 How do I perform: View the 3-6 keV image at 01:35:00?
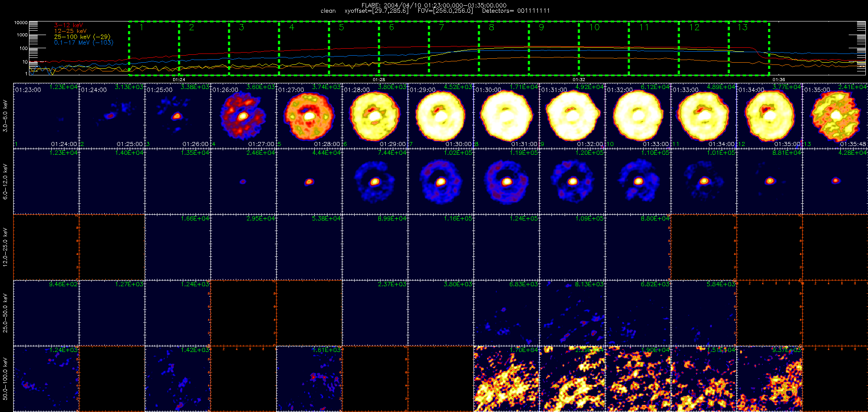[835, 116]
